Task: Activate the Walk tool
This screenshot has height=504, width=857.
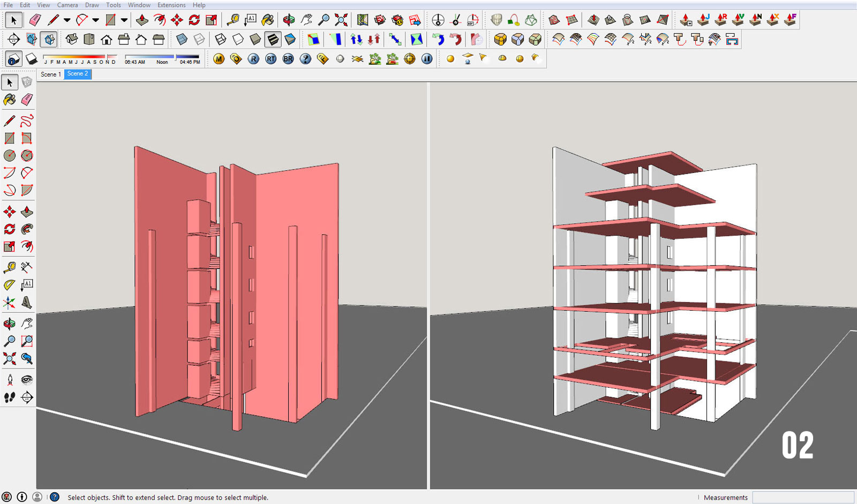Action: coord(9,397)
